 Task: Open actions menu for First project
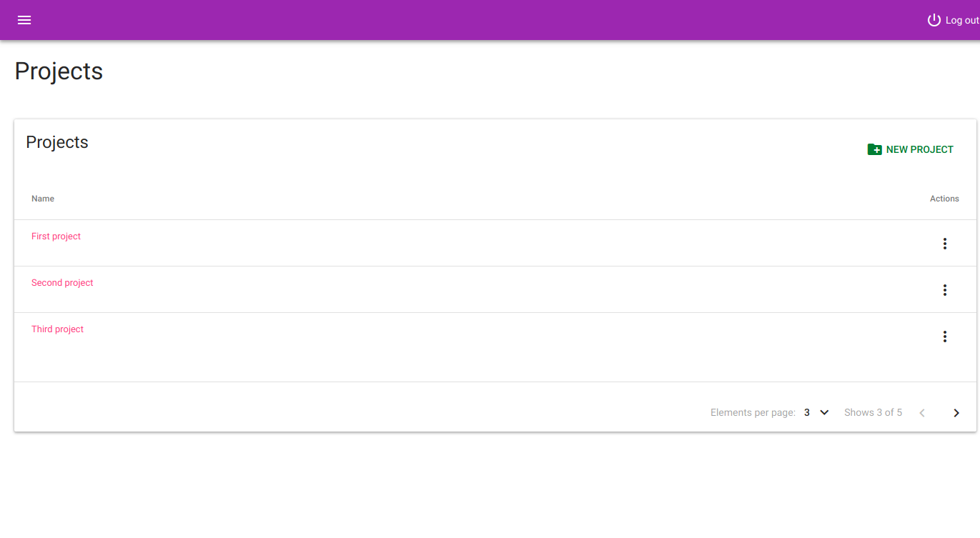pos(944,244)
